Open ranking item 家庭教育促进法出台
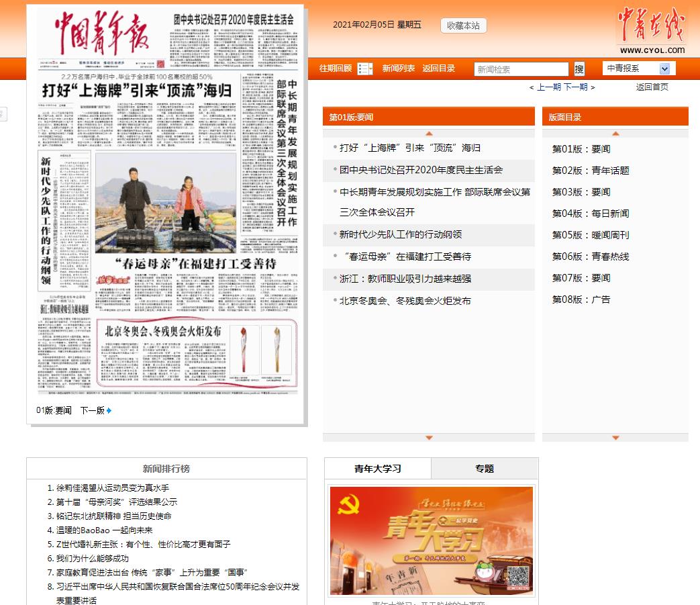Image resolution: width=700 pixels, height=605 pixels. pyautogui.click(x=152, y=572)
